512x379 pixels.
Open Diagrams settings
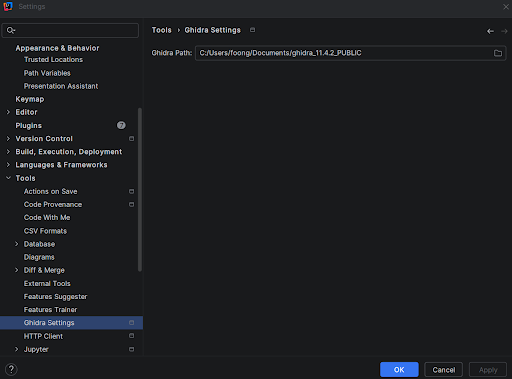(39, 257)
